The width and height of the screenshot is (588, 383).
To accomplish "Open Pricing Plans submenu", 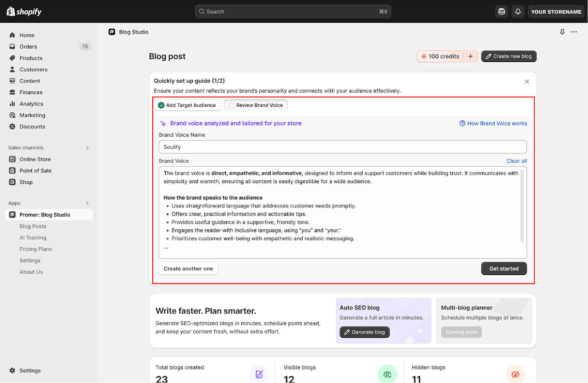I will (36, 249).
